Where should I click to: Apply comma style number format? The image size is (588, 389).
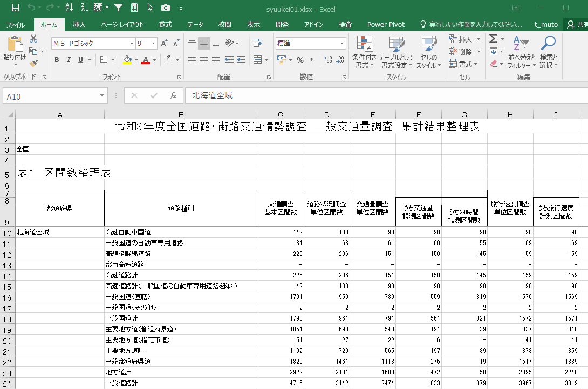[x=312, y=60]
